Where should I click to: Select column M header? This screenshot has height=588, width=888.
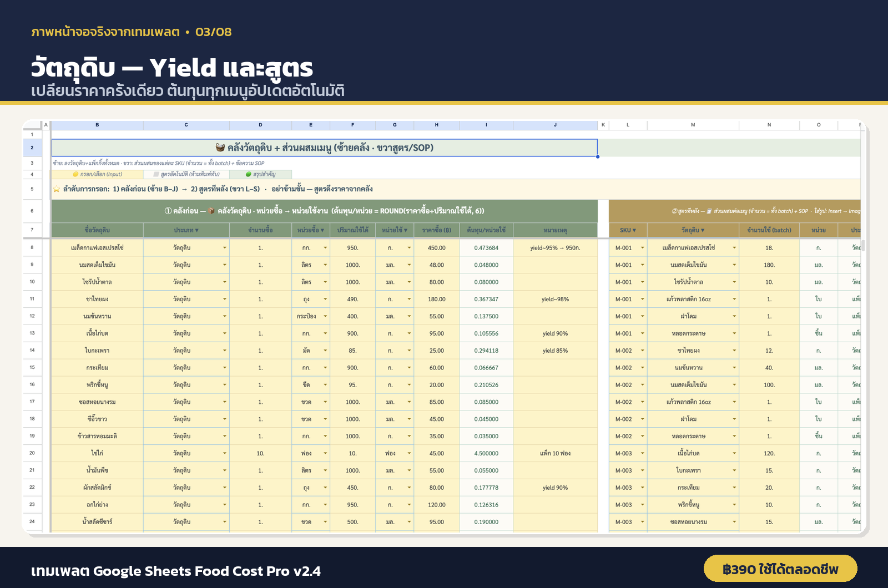tap(693, 125)
